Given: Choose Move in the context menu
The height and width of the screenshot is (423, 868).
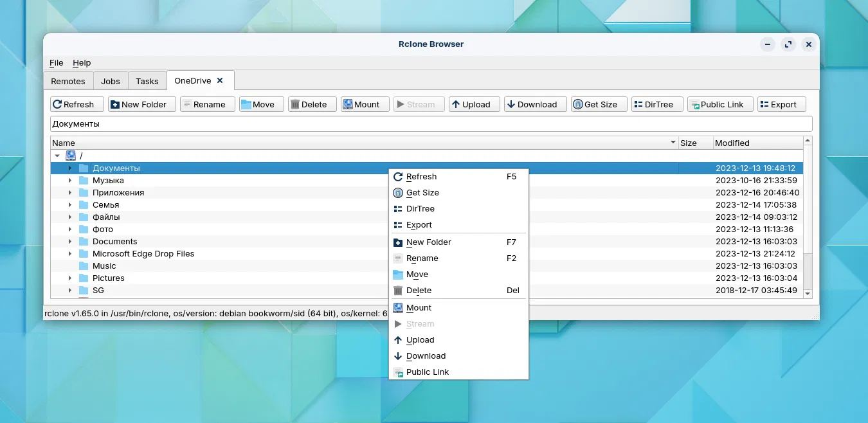Looking at the screenshot, I should [x=458, y=274].
